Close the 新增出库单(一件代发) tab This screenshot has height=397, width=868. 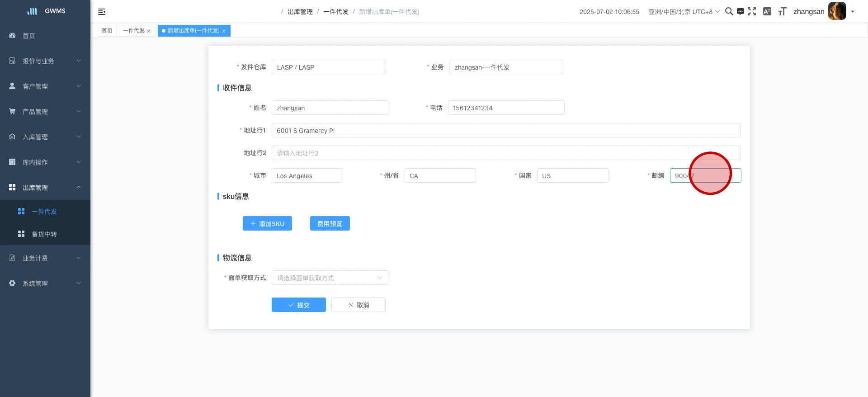[224, 31]
